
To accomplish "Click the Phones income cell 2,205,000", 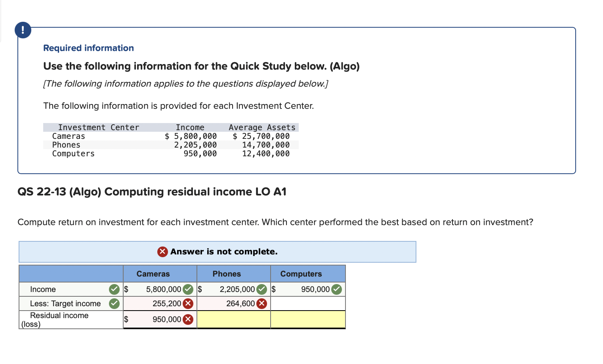I will point(234,289).
